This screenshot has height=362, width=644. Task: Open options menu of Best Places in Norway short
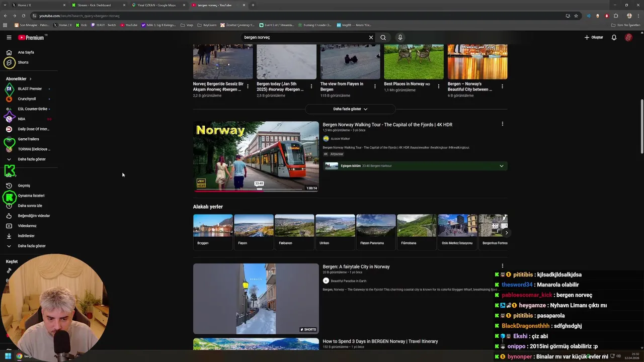tap(438, 86)
